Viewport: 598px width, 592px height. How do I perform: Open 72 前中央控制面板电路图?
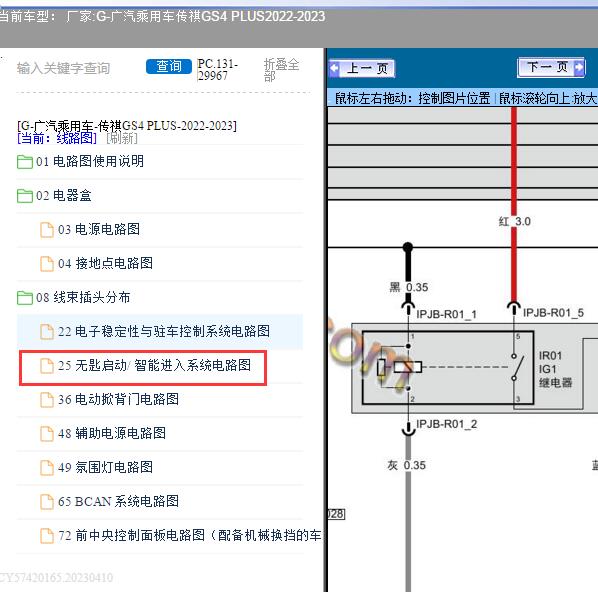point(190,535)
